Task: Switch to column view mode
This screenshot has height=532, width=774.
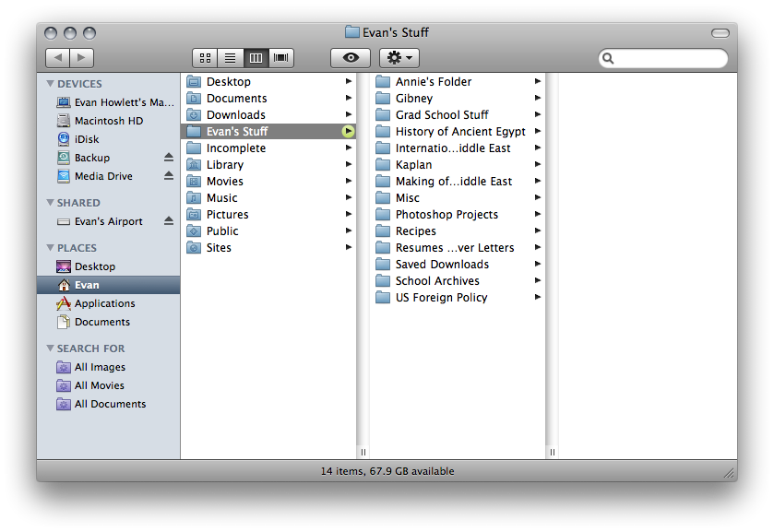Action: [x=256, y=58]
